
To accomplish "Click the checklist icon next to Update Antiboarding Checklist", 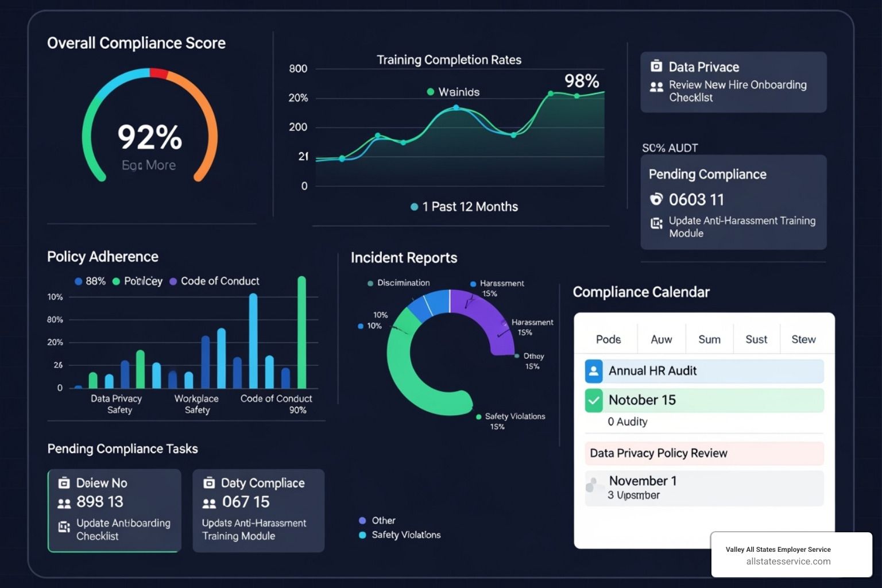I will click(x=63, y=527).
